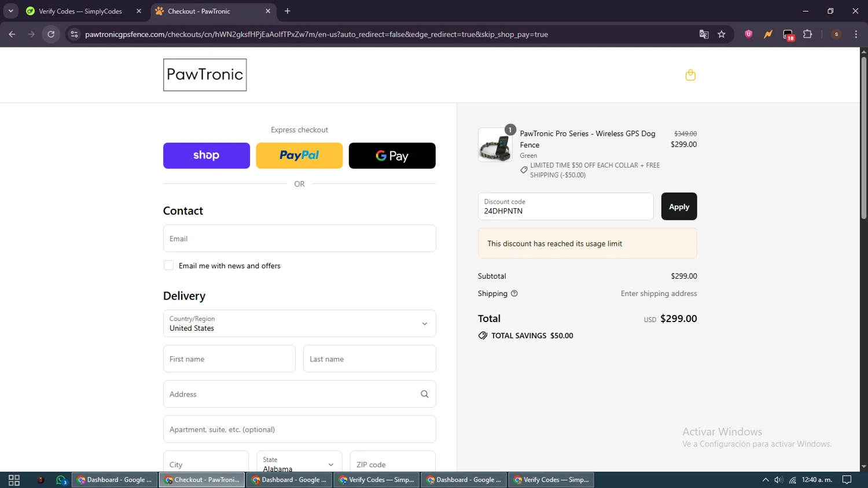Open a new browser tab

(288, 11)
